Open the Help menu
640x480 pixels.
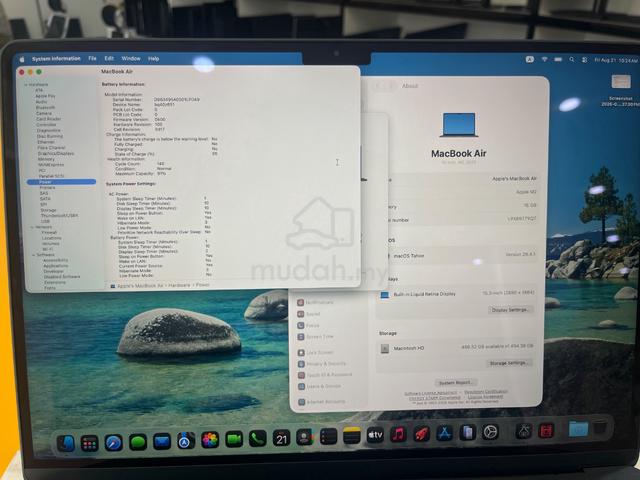tap(153, 59)
